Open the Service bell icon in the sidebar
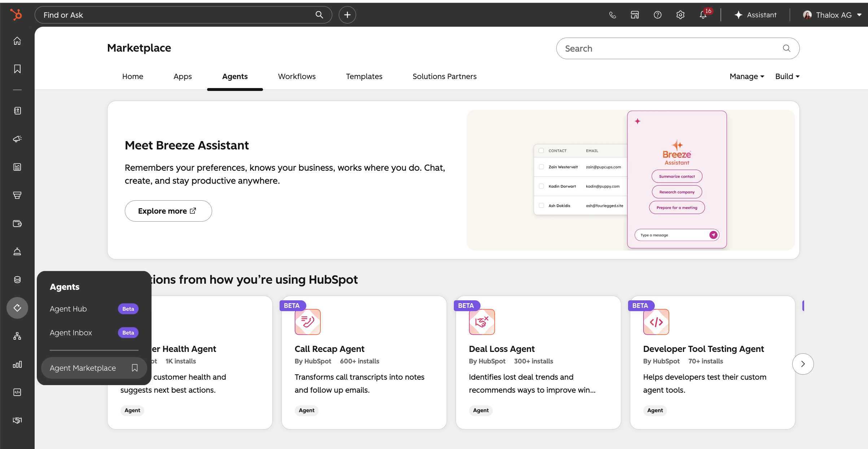This screenshot has width=868, height=449. coord(17,252)
